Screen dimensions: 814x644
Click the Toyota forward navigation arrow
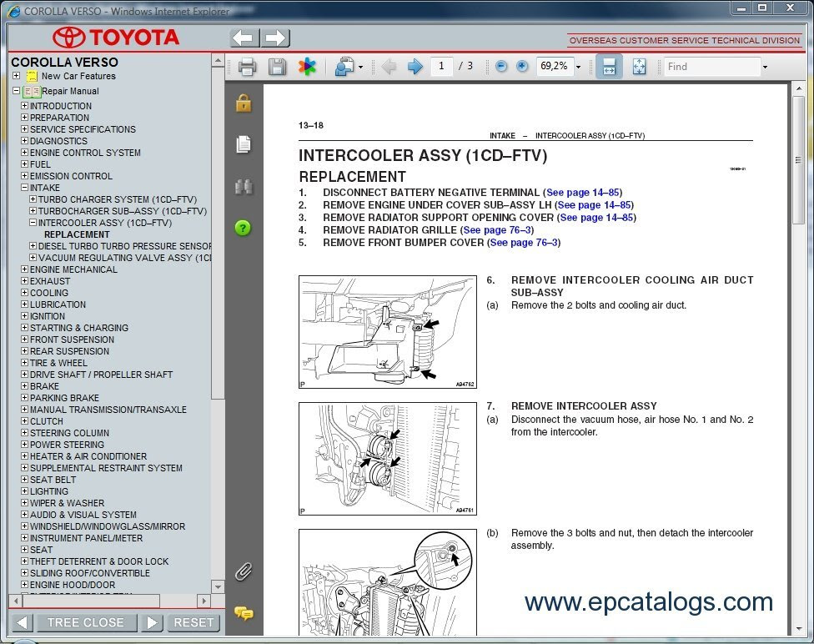pos(275,38)
